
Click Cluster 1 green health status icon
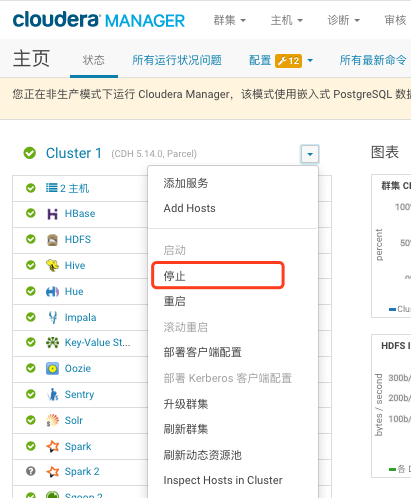pos(30,153)
